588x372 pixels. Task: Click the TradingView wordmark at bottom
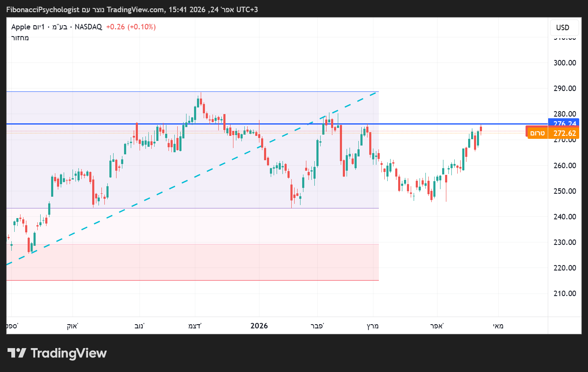pos(68,353)
